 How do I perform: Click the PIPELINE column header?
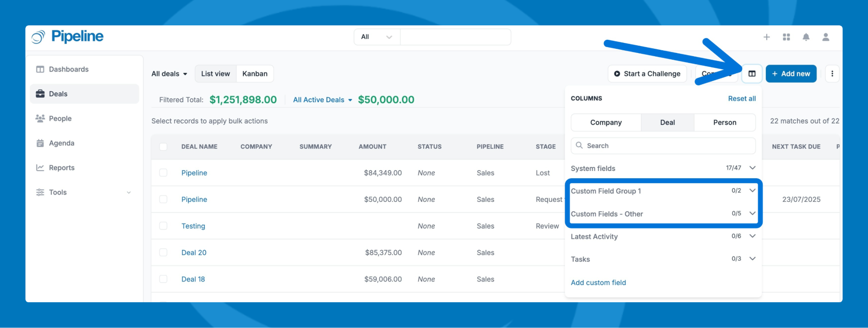click(490, 147)
